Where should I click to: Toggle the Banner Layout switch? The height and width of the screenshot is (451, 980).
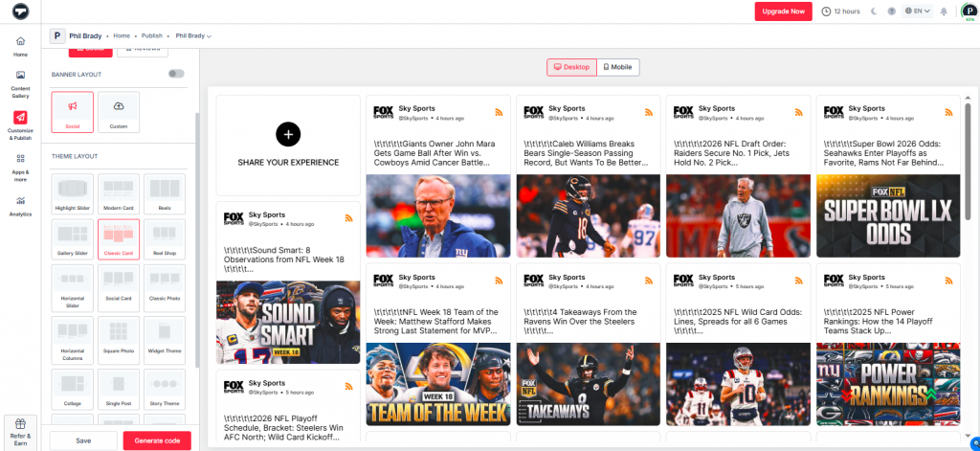(x=176, y=74)
